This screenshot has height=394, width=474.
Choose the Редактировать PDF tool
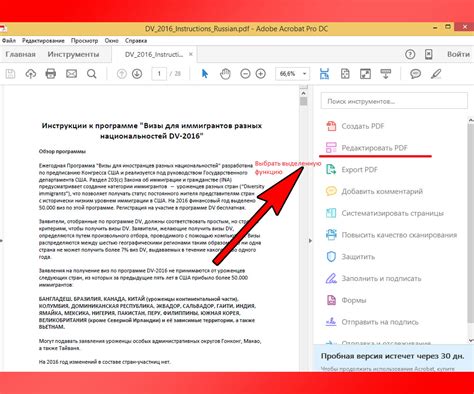tap(366, 148)
